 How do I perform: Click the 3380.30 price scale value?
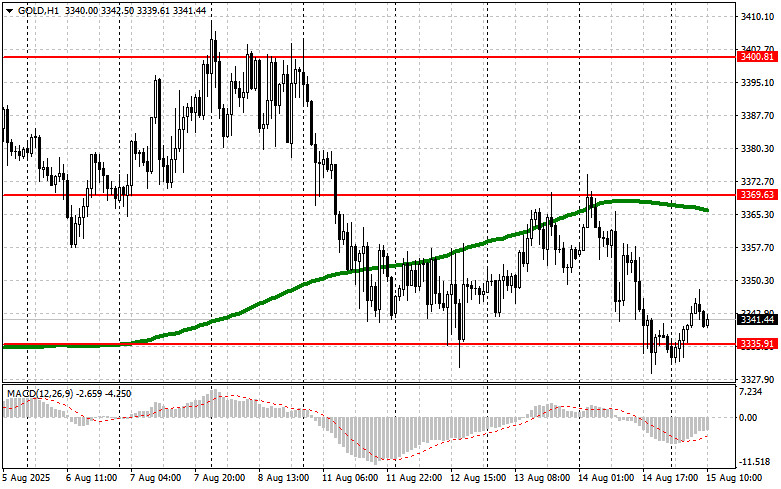click(x=758, y=148)
